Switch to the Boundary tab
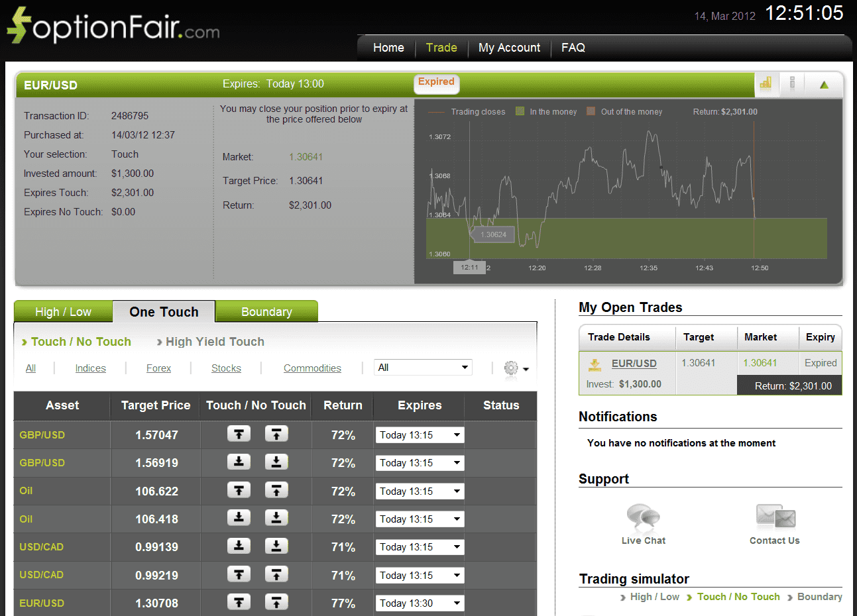Viewport: 857px width, 616px height. coord(266,311)
